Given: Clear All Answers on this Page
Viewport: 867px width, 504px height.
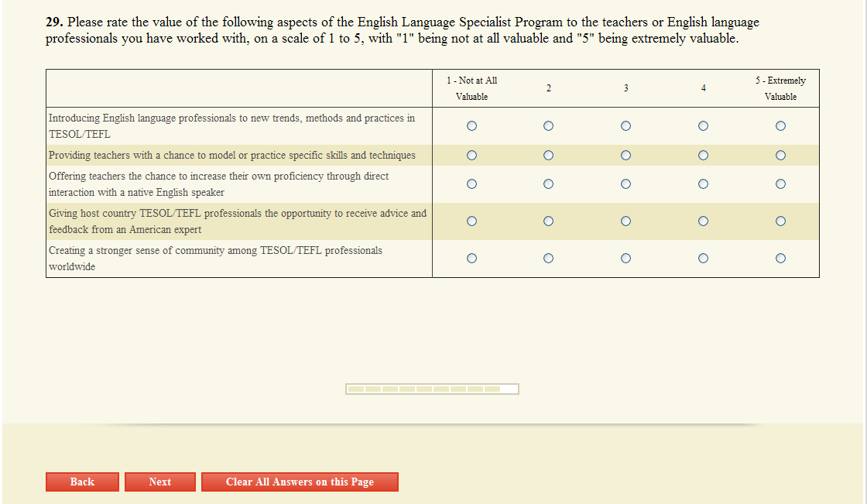Looking at the screenshot, I should pyautogui.click(x=300, y=482).
